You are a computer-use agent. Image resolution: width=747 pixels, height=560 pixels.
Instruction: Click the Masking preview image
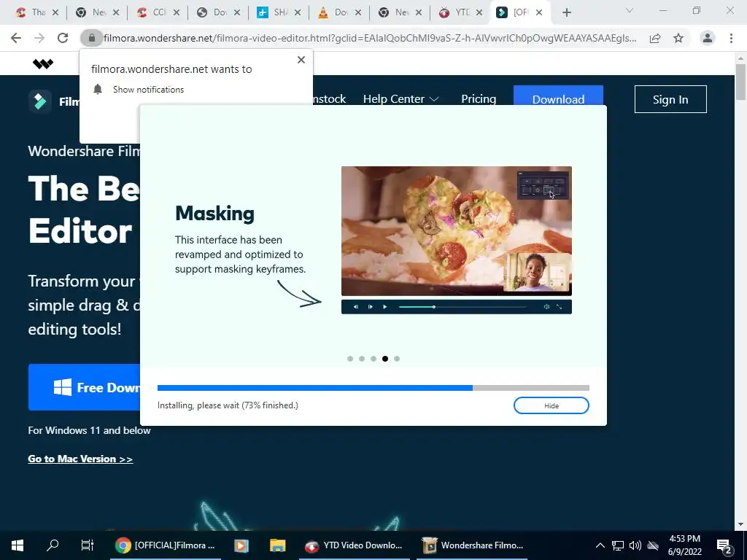point(457,231)
